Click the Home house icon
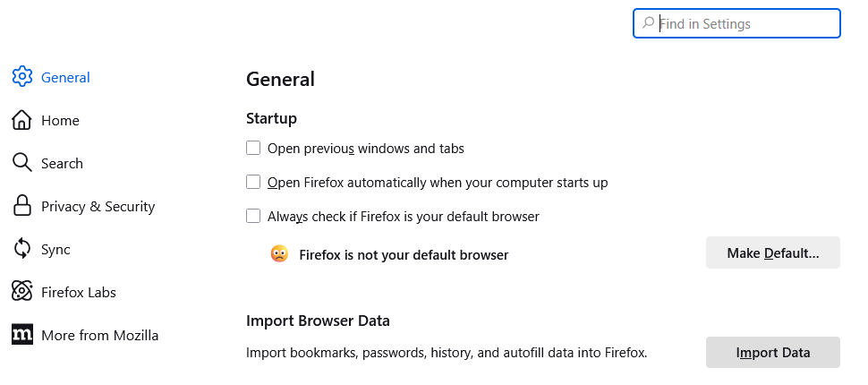Viewport: 868px width, 385px height. 21,120
